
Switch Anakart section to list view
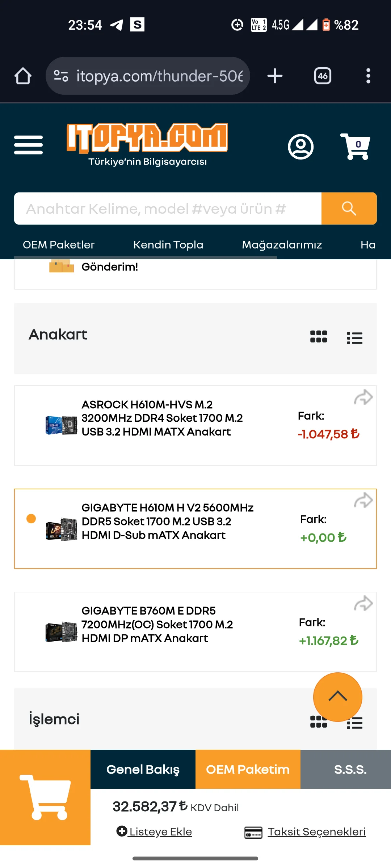[x=354, y=338]
